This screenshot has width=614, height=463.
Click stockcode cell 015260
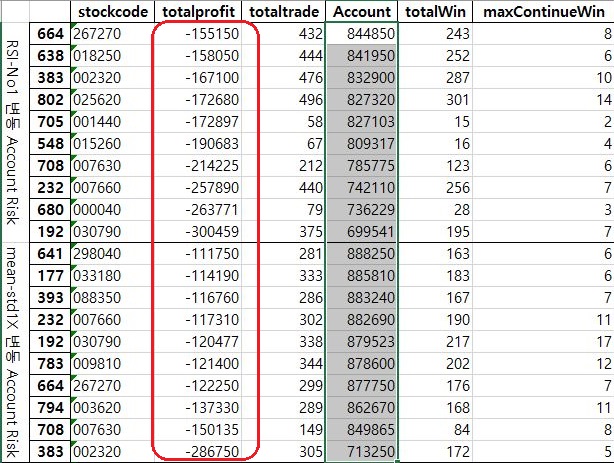tap(113, 143)
